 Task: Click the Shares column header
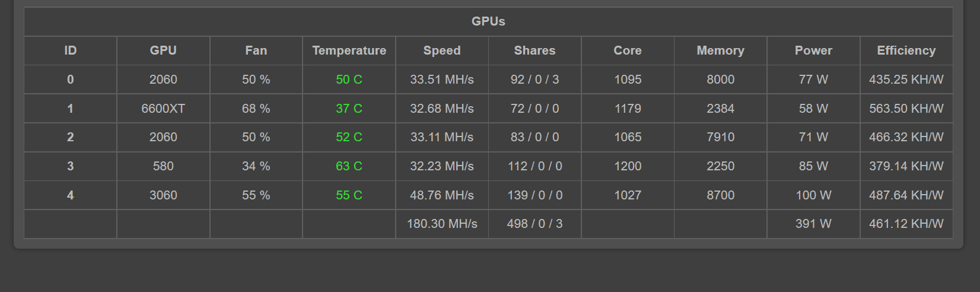tap(534, 50)
